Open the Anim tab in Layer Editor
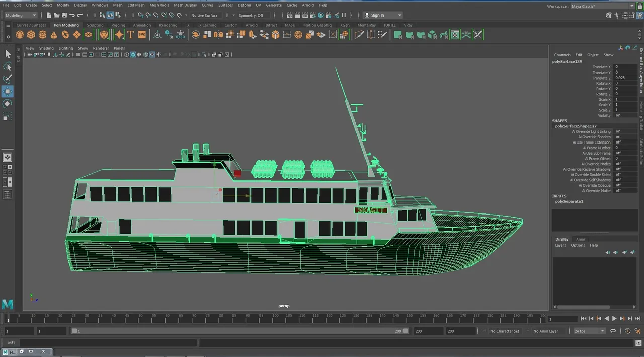644x357 pixels. [581, 239]
